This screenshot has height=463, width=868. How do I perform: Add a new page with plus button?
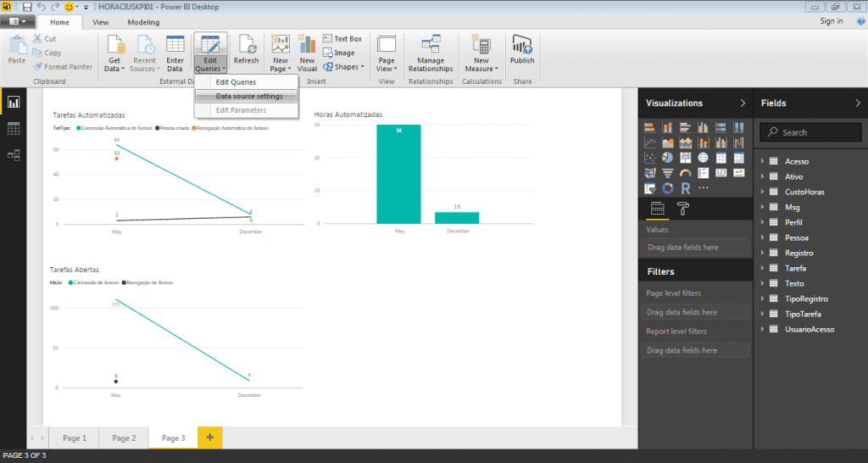coord(210,438)
